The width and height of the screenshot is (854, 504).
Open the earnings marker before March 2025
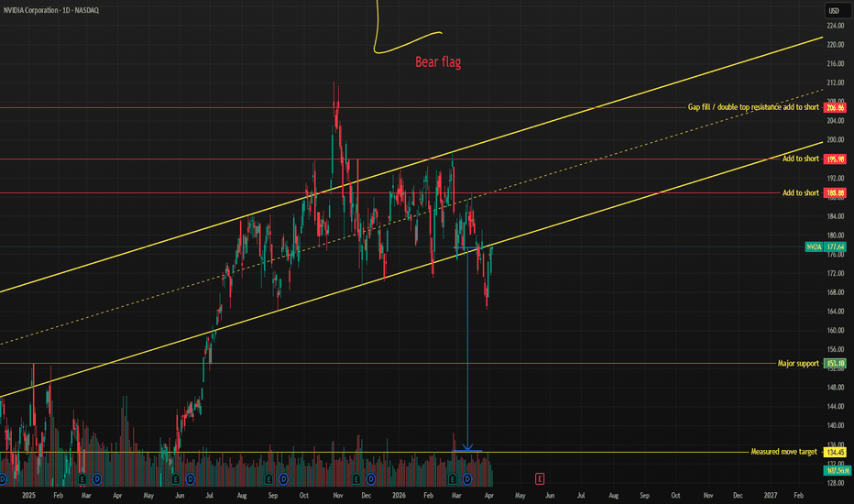point(82,479)
